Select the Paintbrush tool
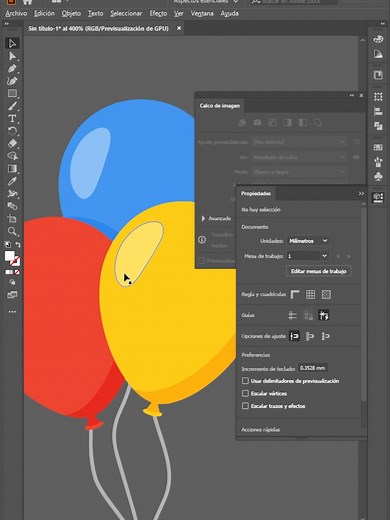Viewport: 390px width, 520px height. (x=12, y=106)
